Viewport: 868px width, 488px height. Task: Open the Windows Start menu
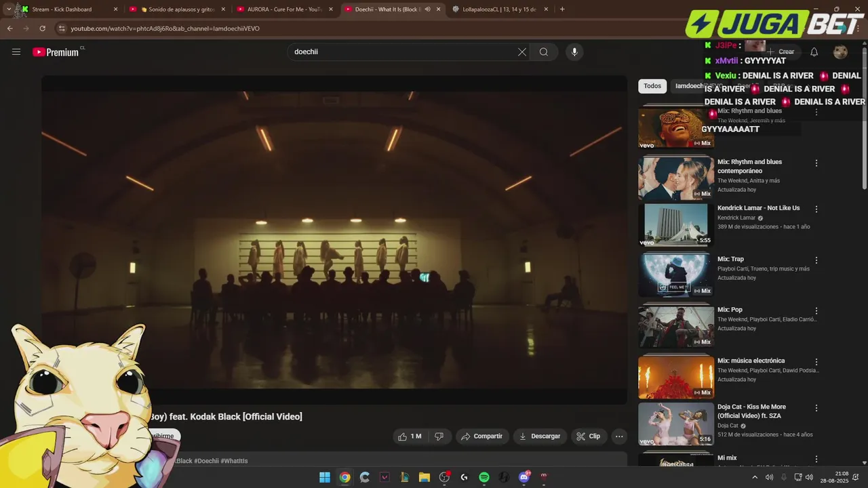(325, 477)
